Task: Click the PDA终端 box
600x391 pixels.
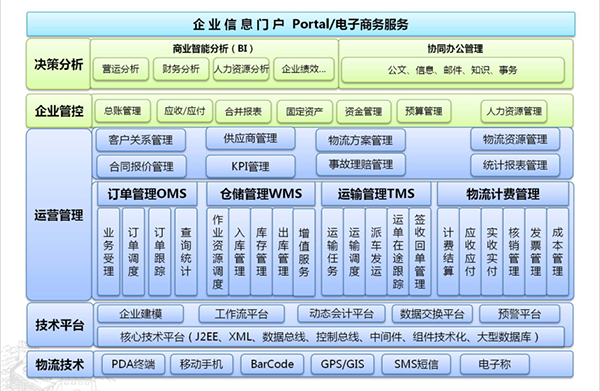Action: pos(133,364)
